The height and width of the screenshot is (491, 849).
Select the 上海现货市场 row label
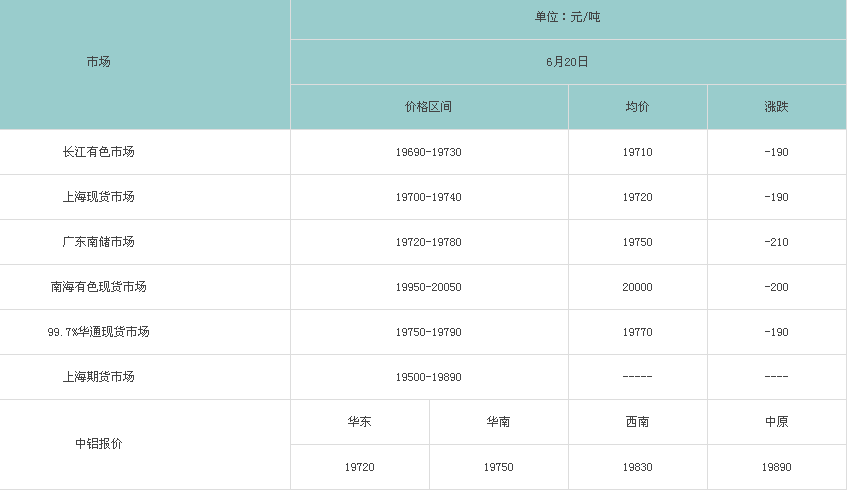98,197
